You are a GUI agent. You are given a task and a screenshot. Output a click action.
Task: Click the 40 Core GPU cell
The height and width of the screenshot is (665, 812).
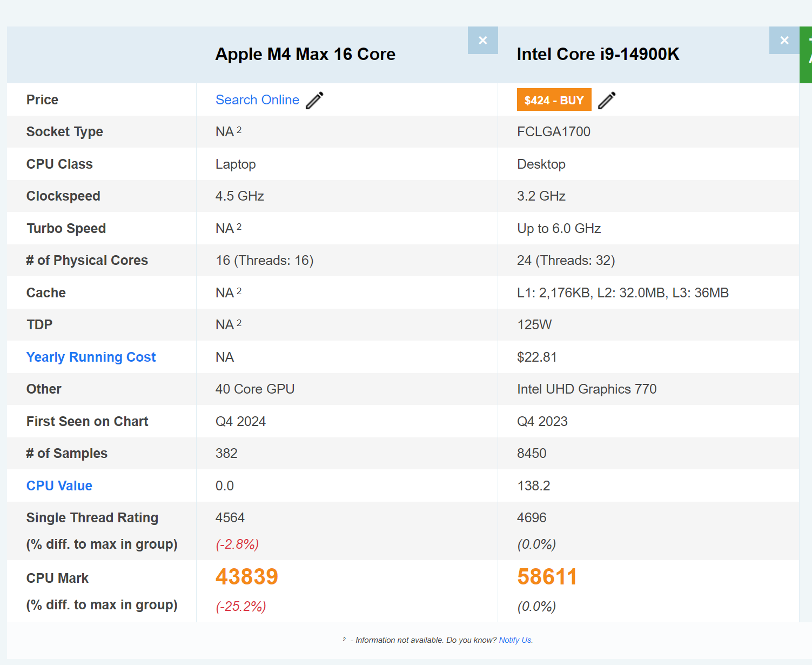click(255, 389)
